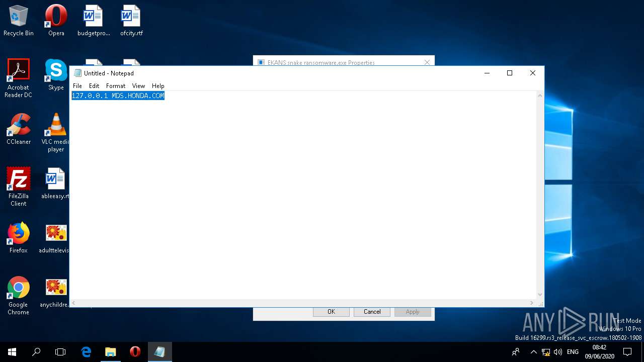Open the Skype desktop shortcut
This screenshot has height=362, width=644.
(x=56, y=74)
